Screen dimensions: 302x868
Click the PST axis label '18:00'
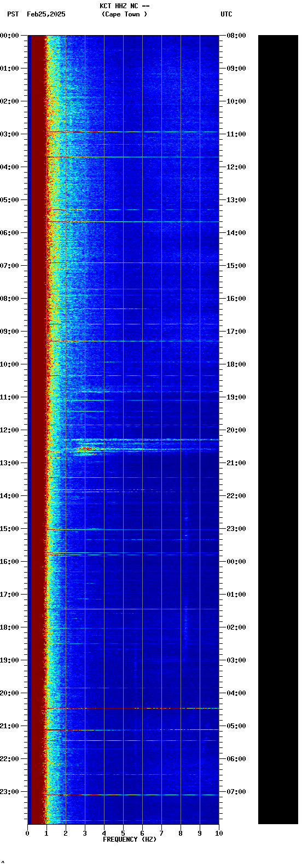(x=10, y=627)
